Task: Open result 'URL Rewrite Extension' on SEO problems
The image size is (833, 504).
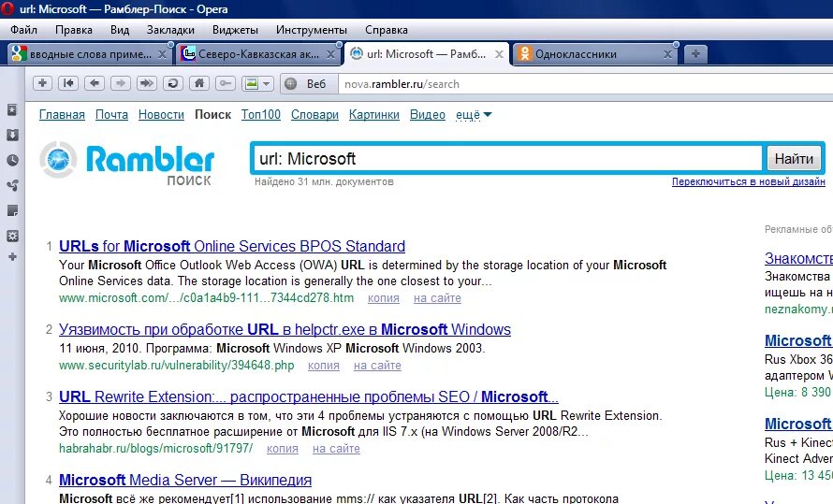Action: [x=309, y=396]
